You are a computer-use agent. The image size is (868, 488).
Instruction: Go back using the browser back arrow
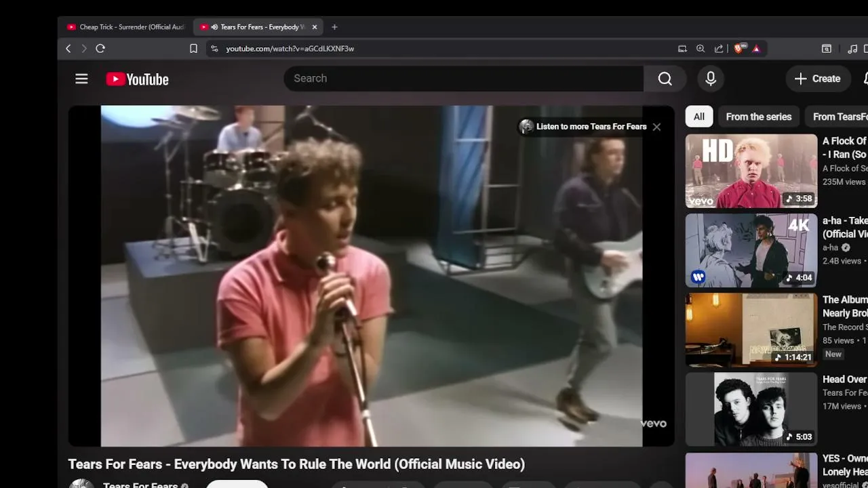[x=68, y=49]
